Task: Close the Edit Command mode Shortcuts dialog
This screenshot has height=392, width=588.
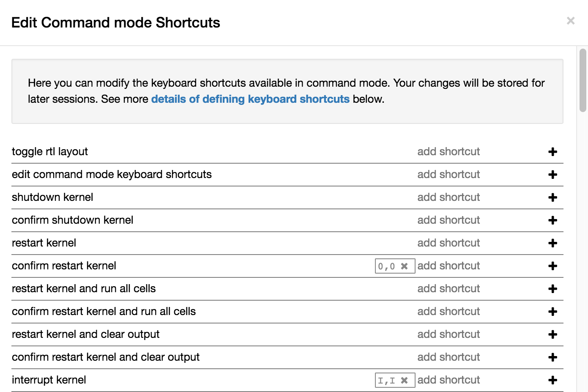Action: click(571, 21)
